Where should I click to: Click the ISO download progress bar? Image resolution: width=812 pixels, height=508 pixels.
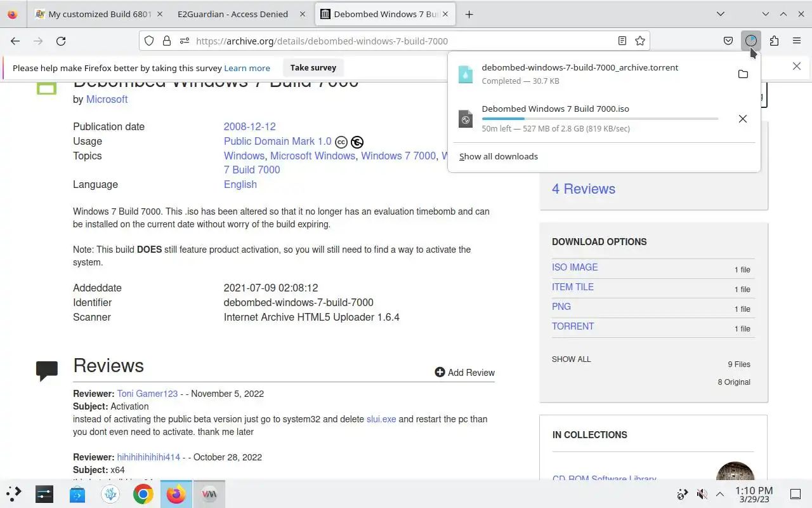(600, 119)
